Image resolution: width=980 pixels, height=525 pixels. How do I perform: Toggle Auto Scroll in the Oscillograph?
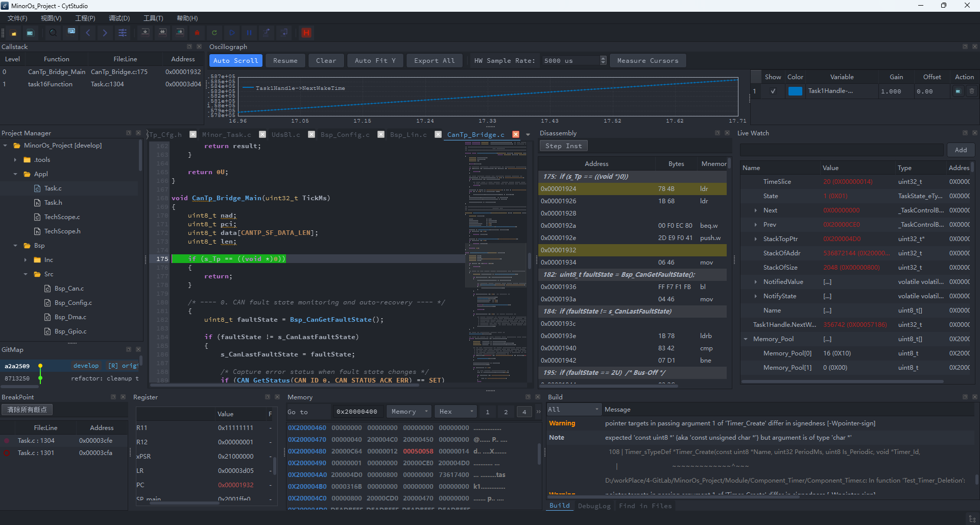(236, 61)
